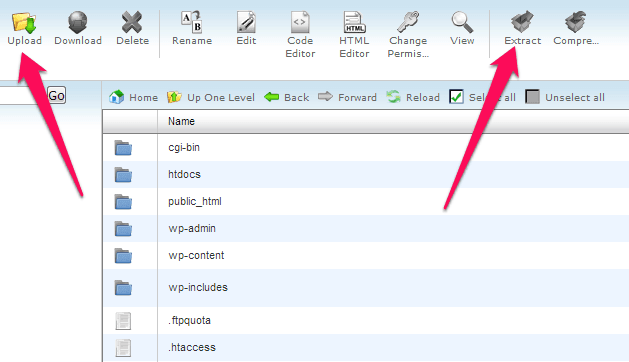Select the wp-admin folder name
Image resolution: width=629 pixels, height=362 pixels.
[x=192, y=228]
